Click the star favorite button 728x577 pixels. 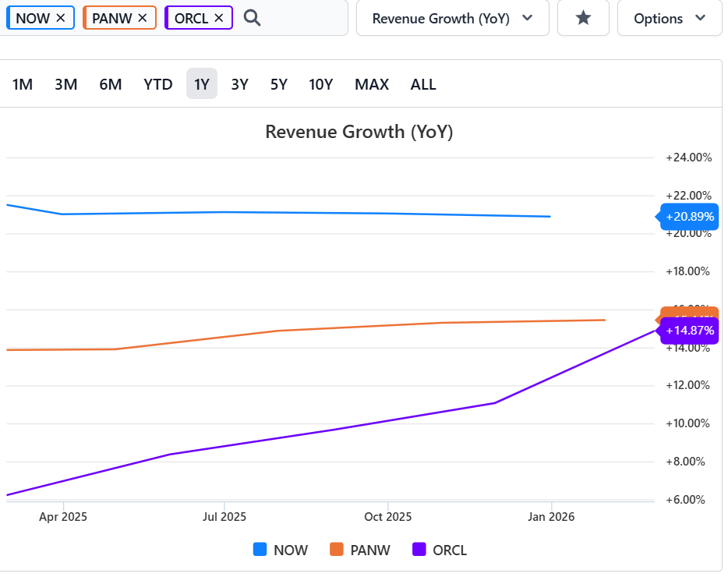pyautogui.click(x=583, y=18)
